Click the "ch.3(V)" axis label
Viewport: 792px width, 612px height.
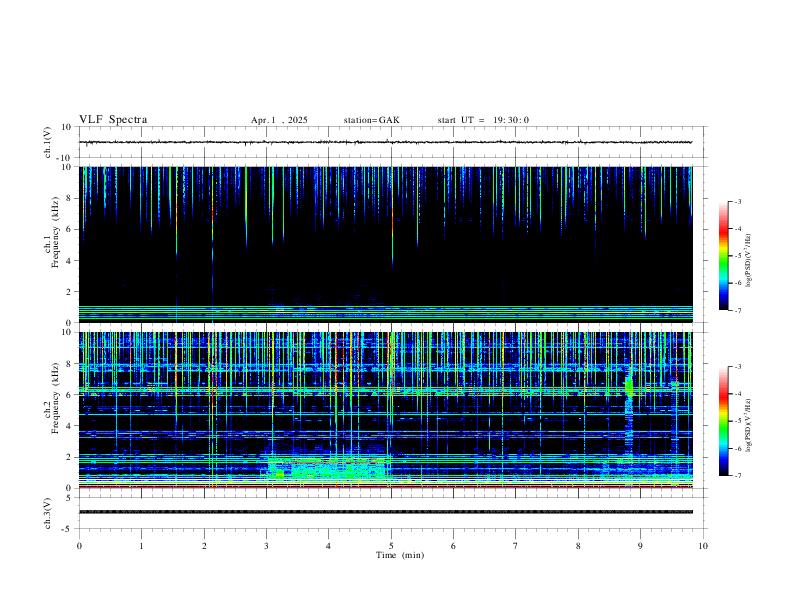(48, 514)
